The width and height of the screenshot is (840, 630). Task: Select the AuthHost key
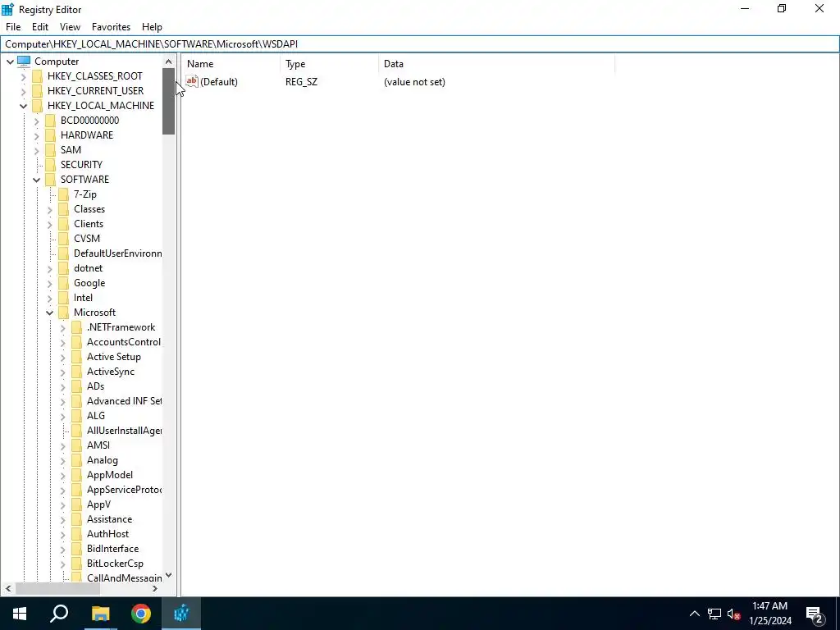(x=107, y=534)
